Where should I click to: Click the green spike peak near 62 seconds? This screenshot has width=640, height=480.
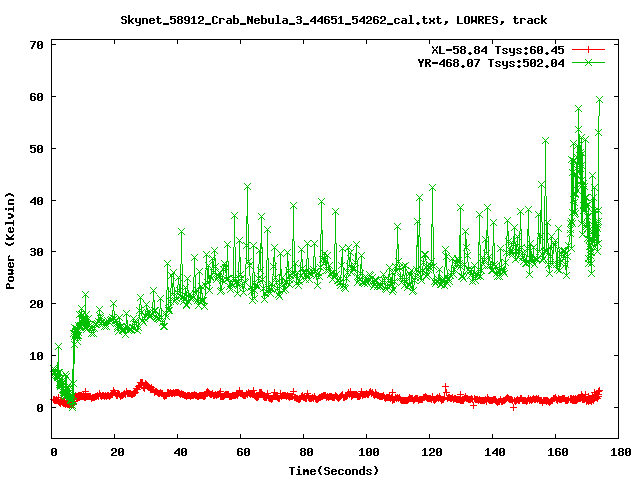pos(247,187)
